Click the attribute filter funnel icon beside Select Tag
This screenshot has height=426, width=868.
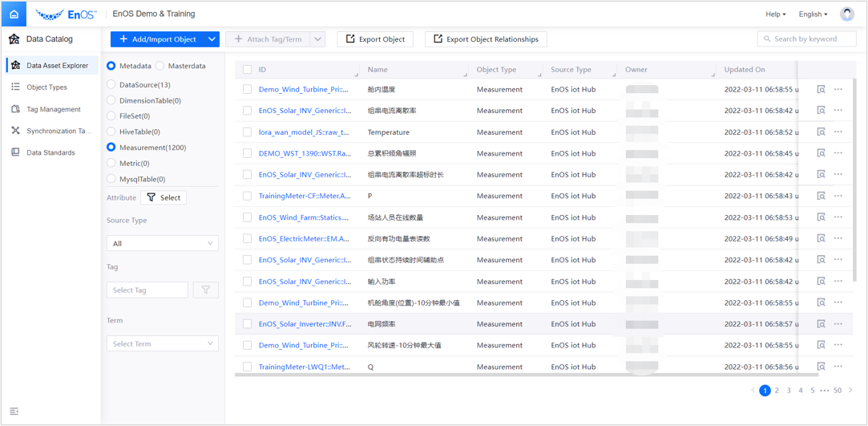pyautogui.click(x=205, y=290)
